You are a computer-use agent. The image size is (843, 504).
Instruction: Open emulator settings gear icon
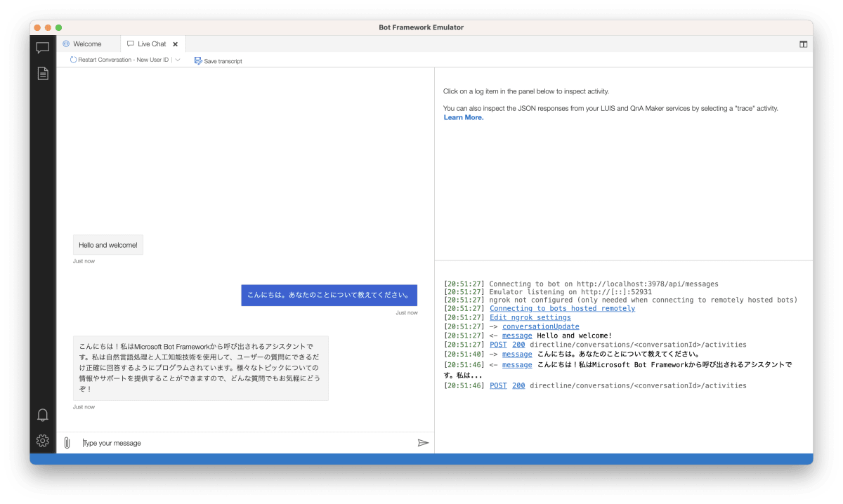[x=43, y=441]
